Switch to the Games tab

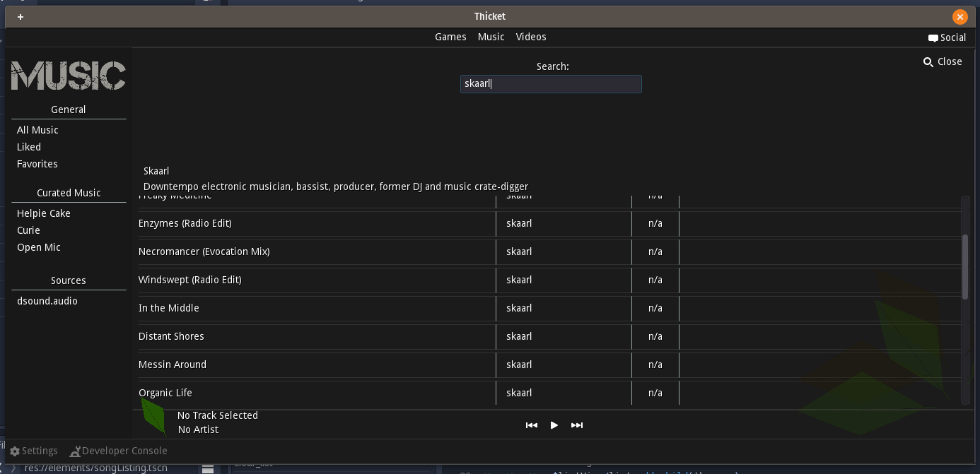coord(450,37)
